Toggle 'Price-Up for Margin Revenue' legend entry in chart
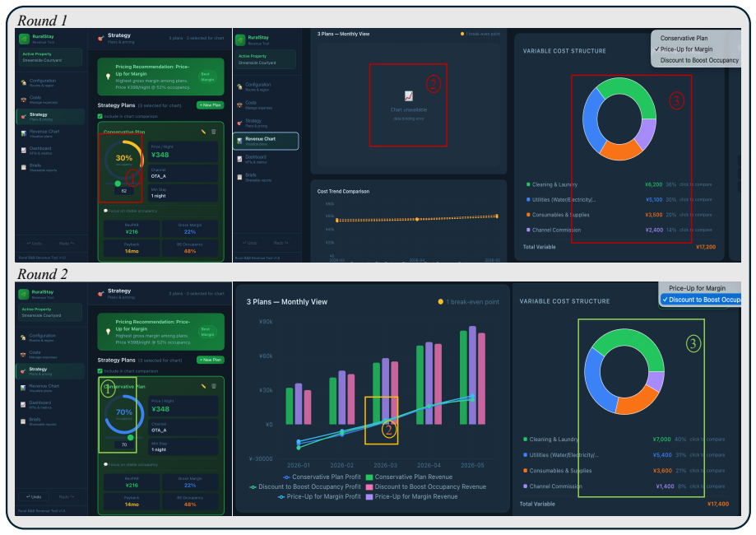Viewport: 756px width, 535px height. pyautogui.click(x=411, y=496)
